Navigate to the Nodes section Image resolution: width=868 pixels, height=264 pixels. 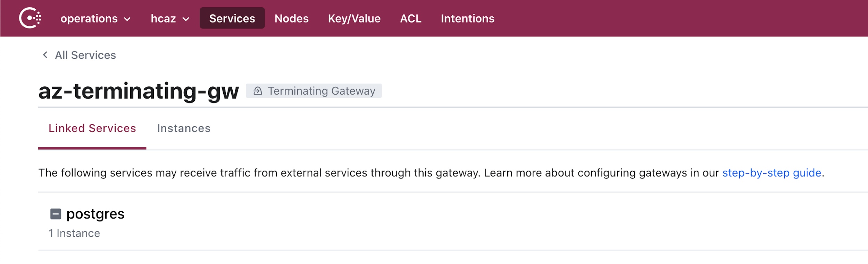(291, 18)
